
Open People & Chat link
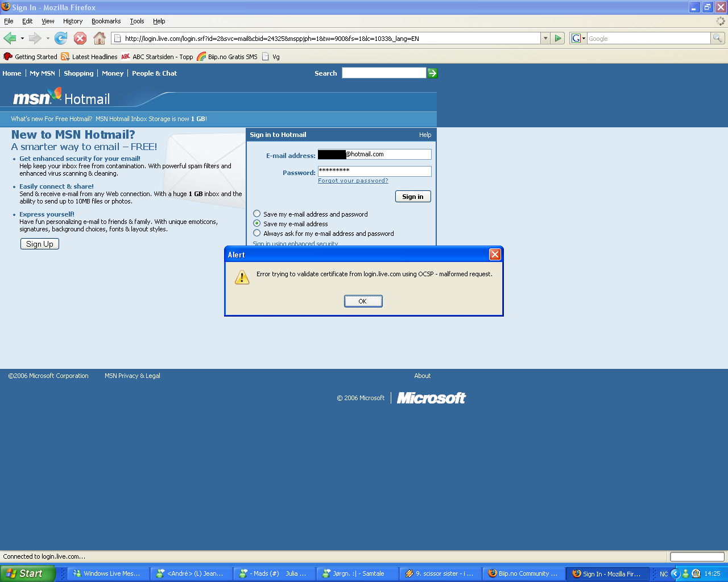pos(154,73)
